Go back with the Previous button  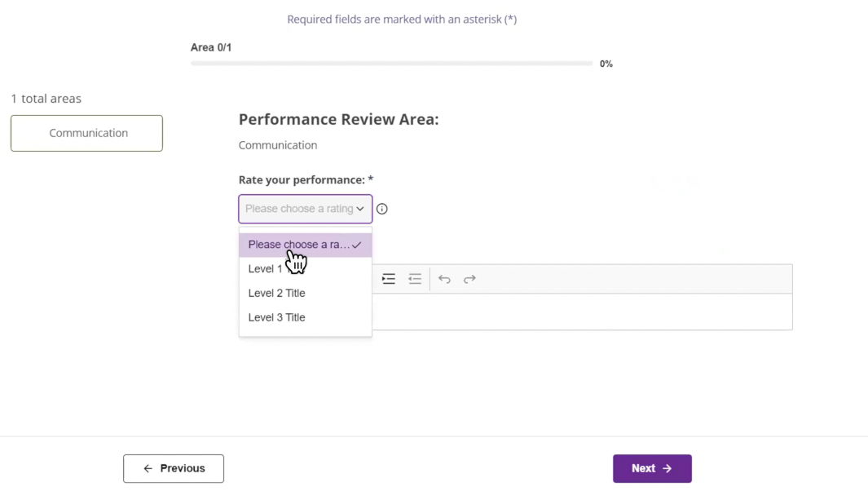click(174, 469)
